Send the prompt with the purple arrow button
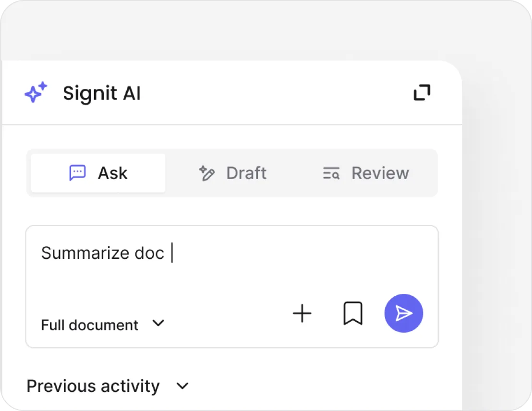 403,314
